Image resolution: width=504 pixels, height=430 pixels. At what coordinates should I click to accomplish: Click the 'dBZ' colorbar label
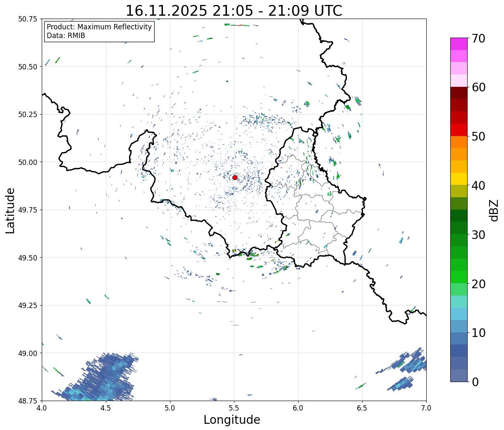click(x=494, y=210)
